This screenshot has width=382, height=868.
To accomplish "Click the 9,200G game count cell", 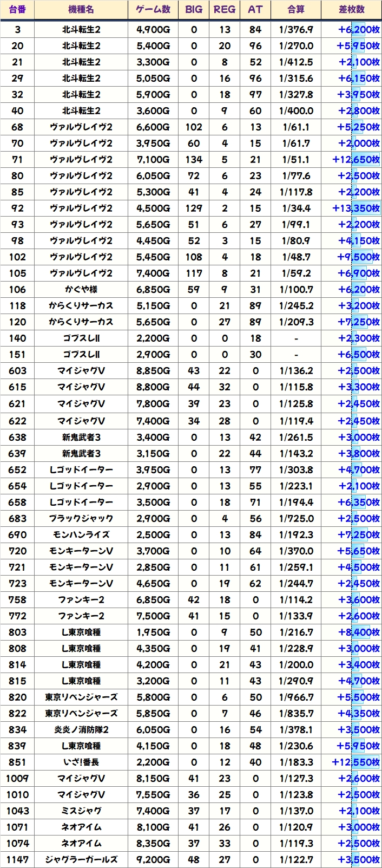I will [153, 859].
